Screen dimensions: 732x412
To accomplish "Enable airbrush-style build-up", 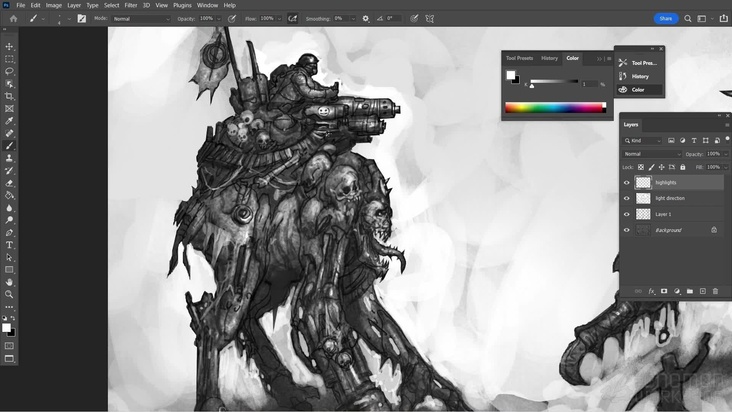I will click(292, 19).
